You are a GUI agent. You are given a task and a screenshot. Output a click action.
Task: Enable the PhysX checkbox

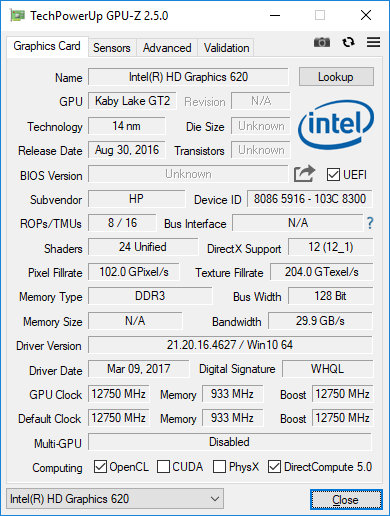click(219, 467)
